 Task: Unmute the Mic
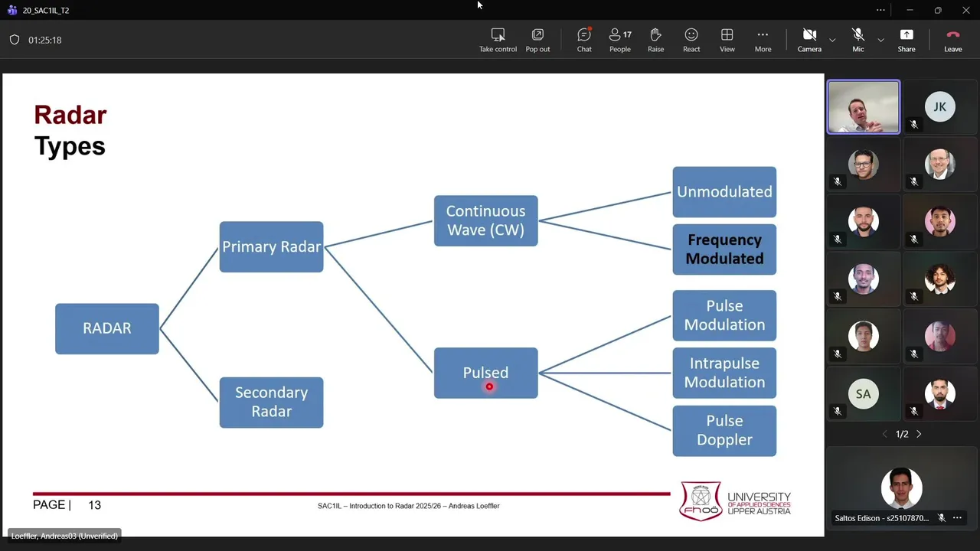tap(858, 40)
